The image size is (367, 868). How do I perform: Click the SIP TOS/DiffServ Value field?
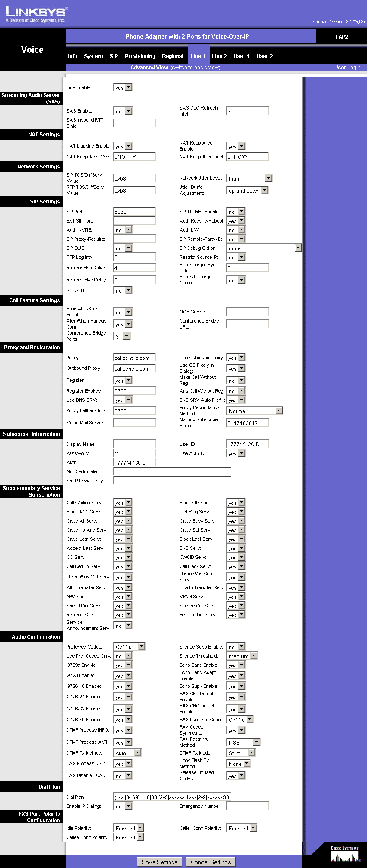[x=134, y=178]
